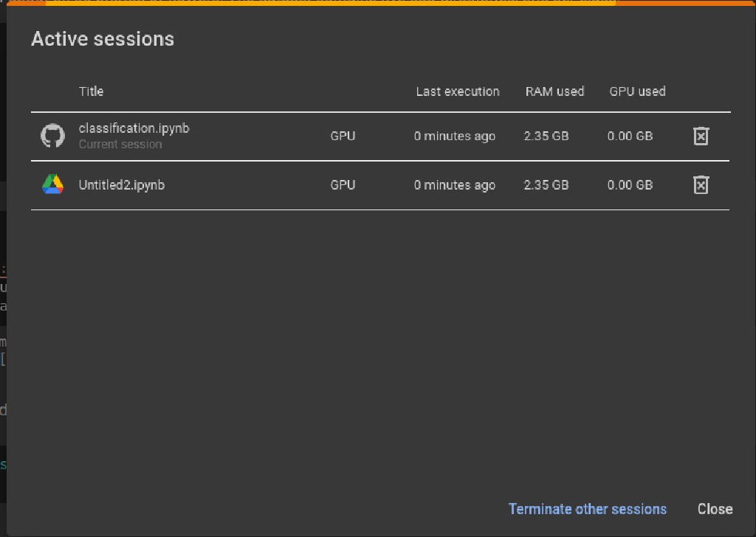Terminate the classification.ipynb session via its trash icon
Image resolution: width=756 pixels, height=537 pixels.
pyautogui.click(x=700, y=136)
